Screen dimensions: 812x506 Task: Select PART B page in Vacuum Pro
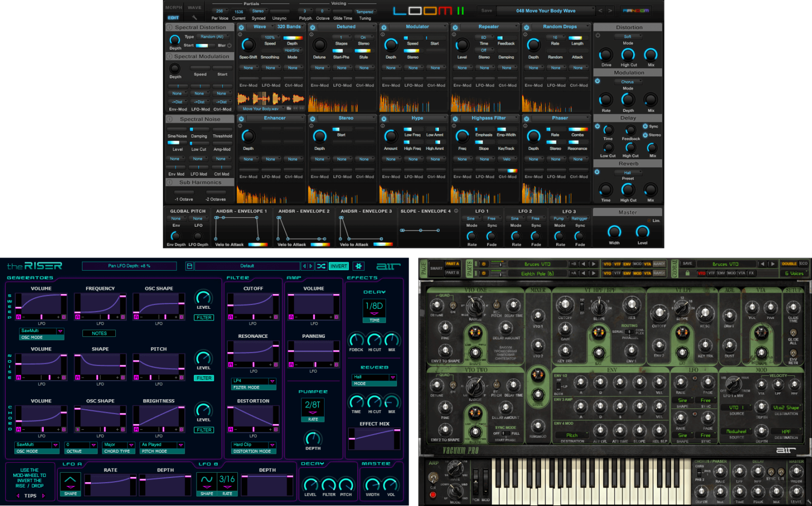(x=452, y=273)
